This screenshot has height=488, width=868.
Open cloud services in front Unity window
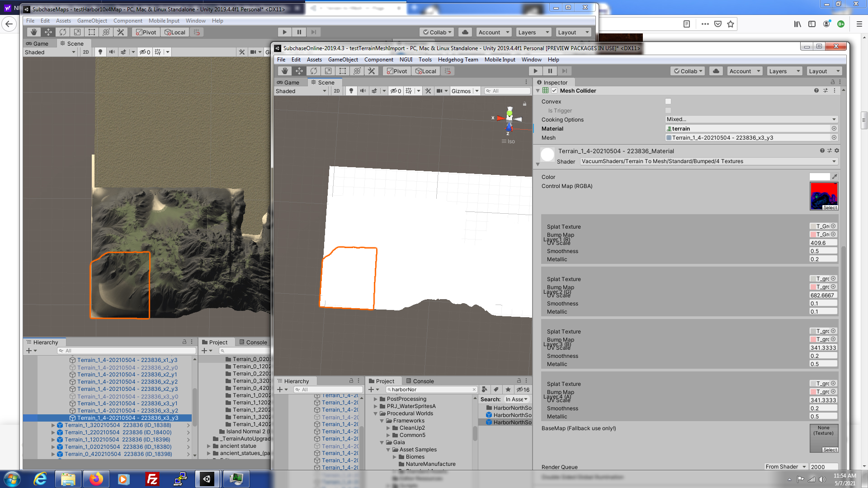point(716,71)
